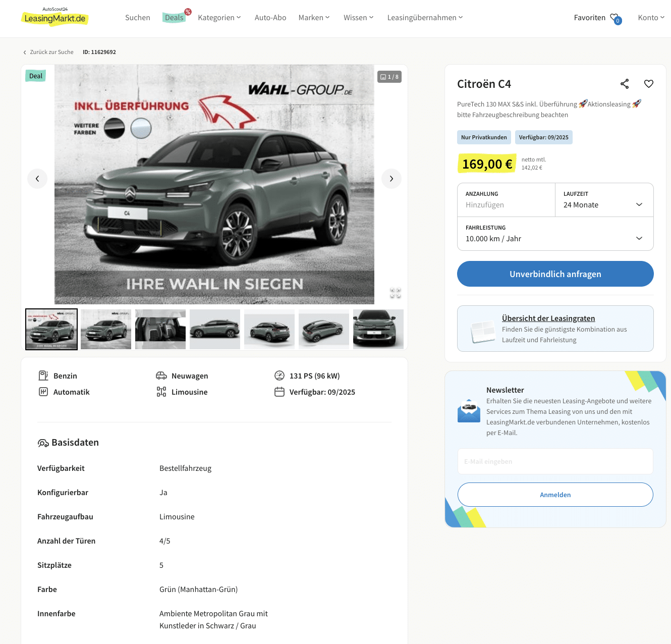The height and width of the screenshot is (644, 671).
Task: Select the side-view car thumbnail
Action: tap(215, 329)
